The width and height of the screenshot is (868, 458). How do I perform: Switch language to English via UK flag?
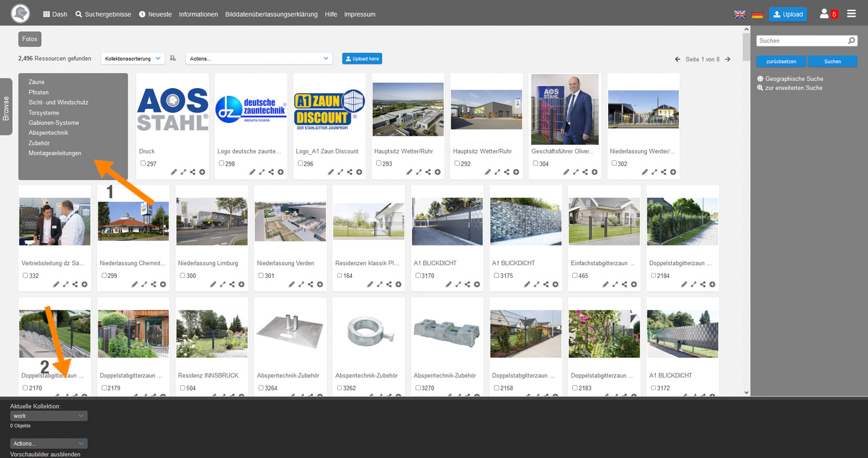coord(740,14)
